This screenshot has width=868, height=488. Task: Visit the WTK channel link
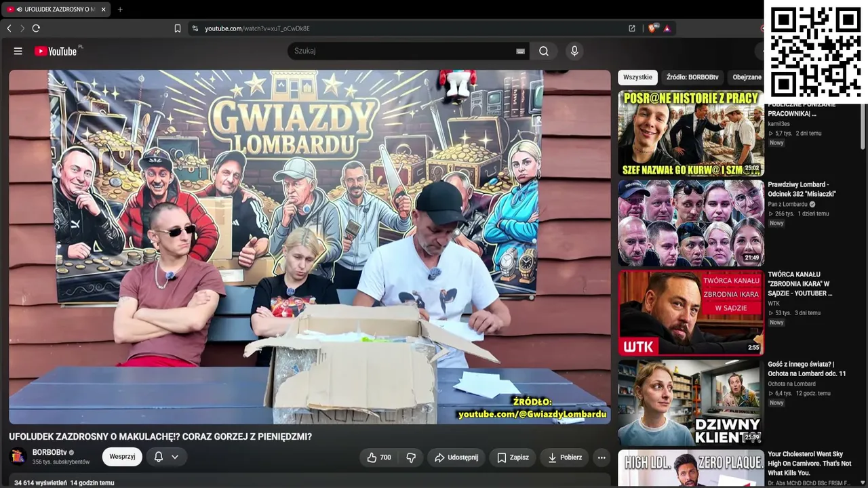[x=774, y=304]
